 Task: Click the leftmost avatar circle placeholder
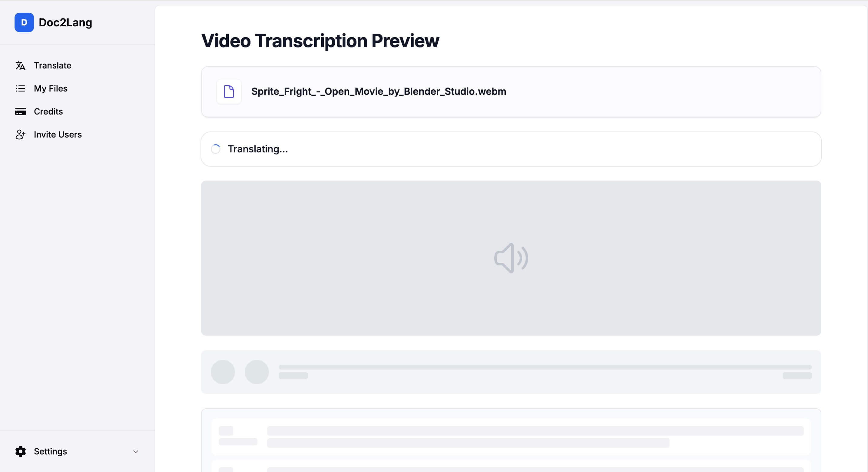click(223, 371)
